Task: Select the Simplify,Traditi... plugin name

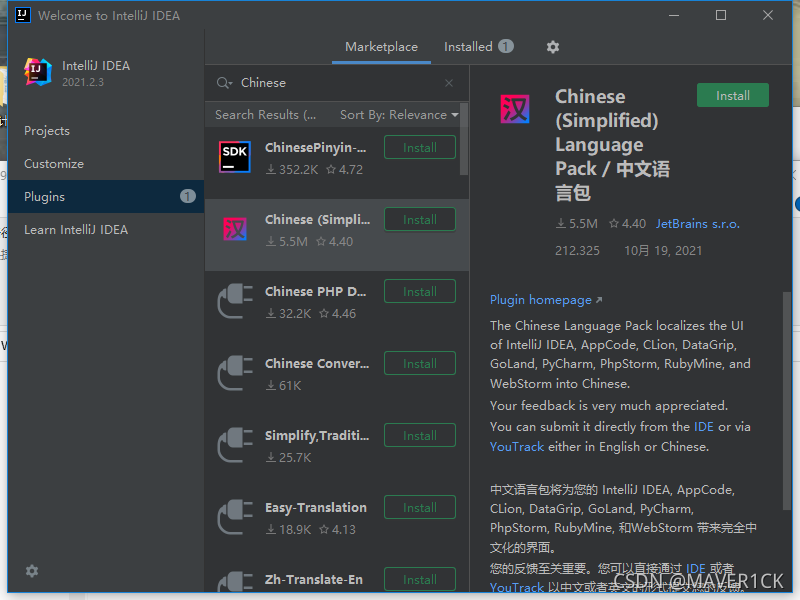Action: [x=317, y=435]
